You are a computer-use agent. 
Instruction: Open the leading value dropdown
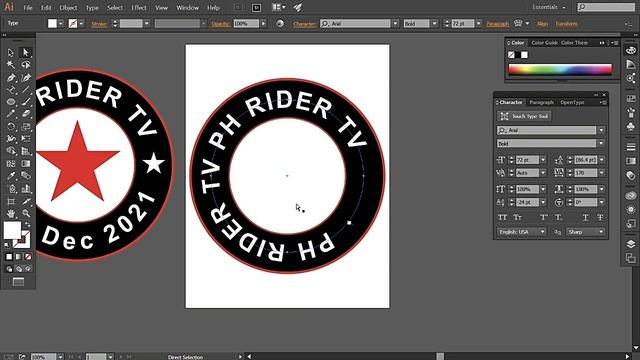602,160
